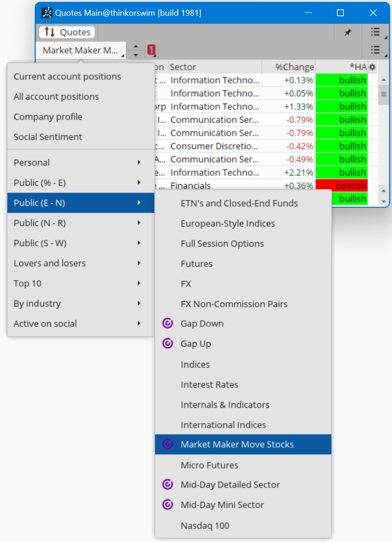Select Mid-Day Mini Sector
The width and height of the screenshot is (392, 542).
(x=243, y=505)
